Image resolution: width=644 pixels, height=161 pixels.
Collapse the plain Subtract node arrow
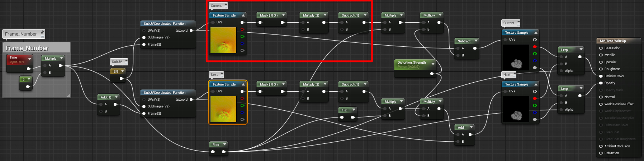(x=476, y=41)
